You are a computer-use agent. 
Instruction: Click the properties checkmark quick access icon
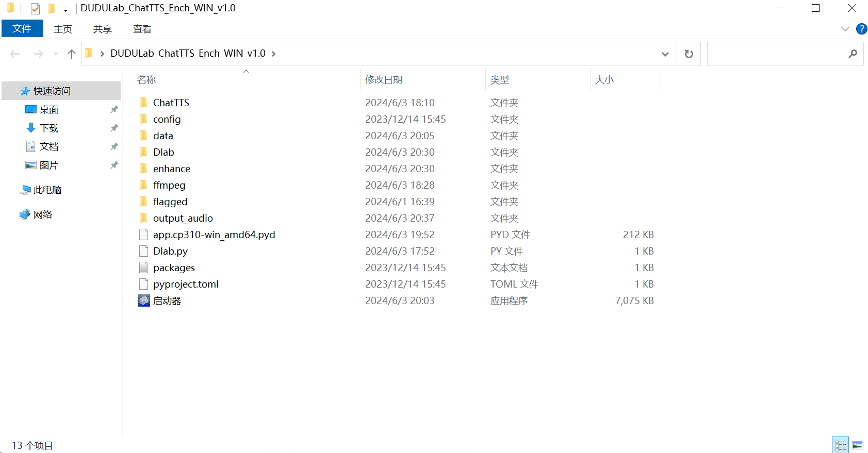(x=35, y=9)
